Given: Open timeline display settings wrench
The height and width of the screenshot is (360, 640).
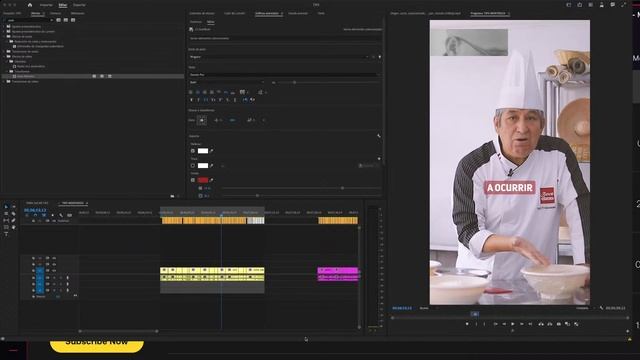Looking at the screenshot, I should pyautogui.click(x=61, y=215).
